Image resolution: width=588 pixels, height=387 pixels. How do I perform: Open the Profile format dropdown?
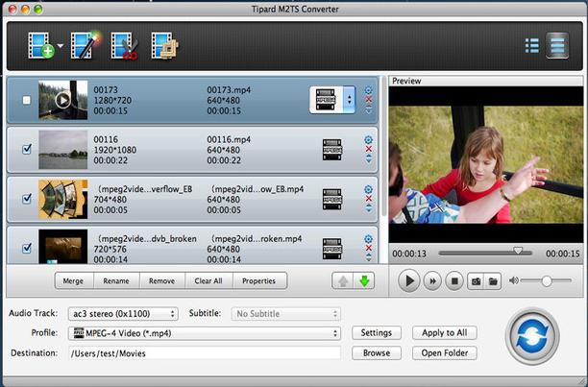(205, 333)
